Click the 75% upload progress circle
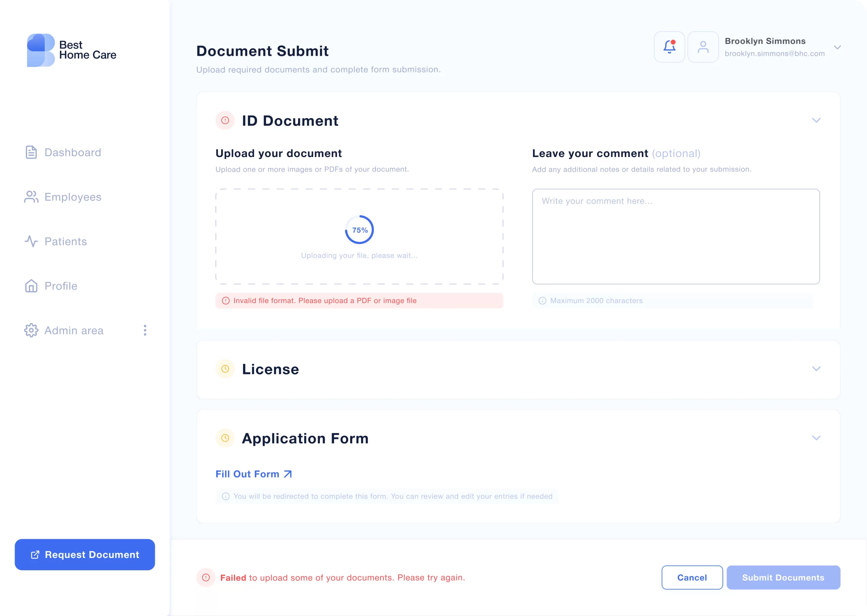867x616 pixels. tap(359, 230)
